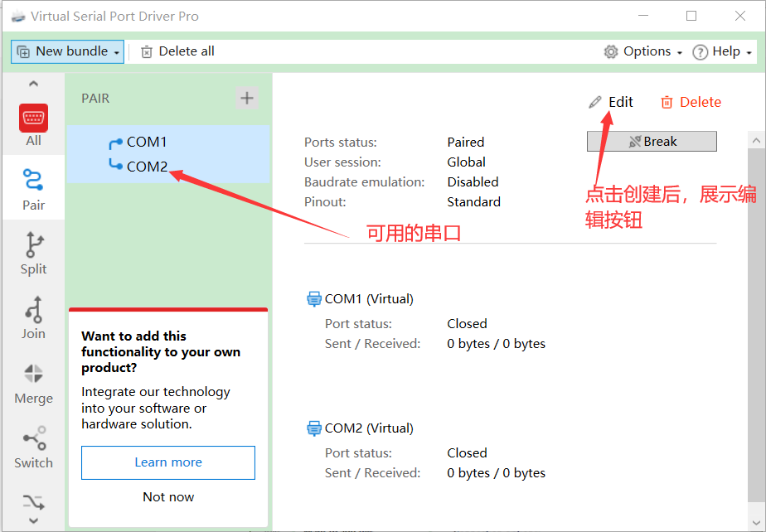Click Closed status under COM1 (Virtual)
The width and height of the screenshot is (766, 532).
[x=467, y=324]
